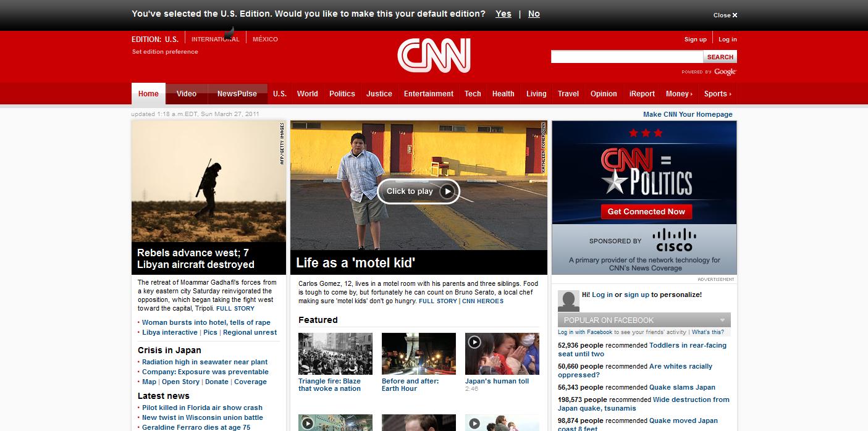Switch to the International edition
The width and height of the screenshot is (868, 431).
click(215, 40)
